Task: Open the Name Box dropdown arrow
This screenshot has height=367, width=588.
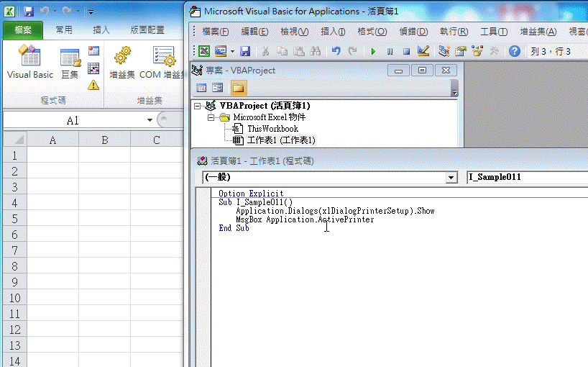Action: [x=150, y=120]
